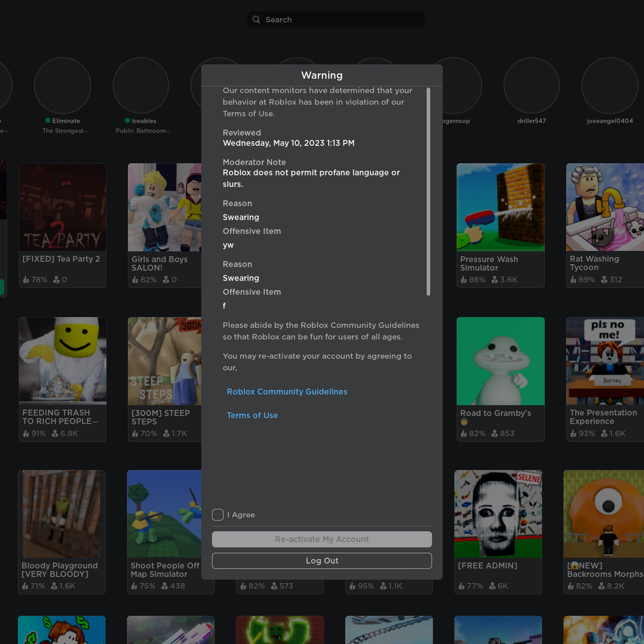Click the friend avatar playing Iceables
644x644 pixels.
141,85
